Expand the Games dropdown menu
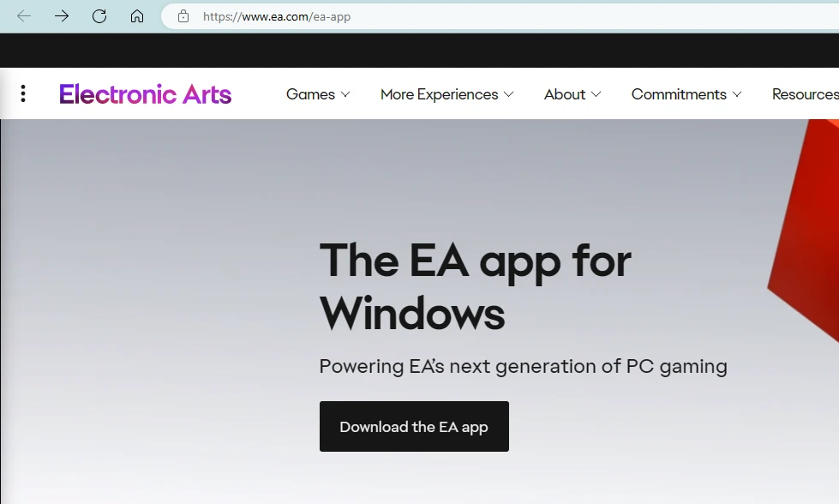839x504 pixels. coord(318,94)
